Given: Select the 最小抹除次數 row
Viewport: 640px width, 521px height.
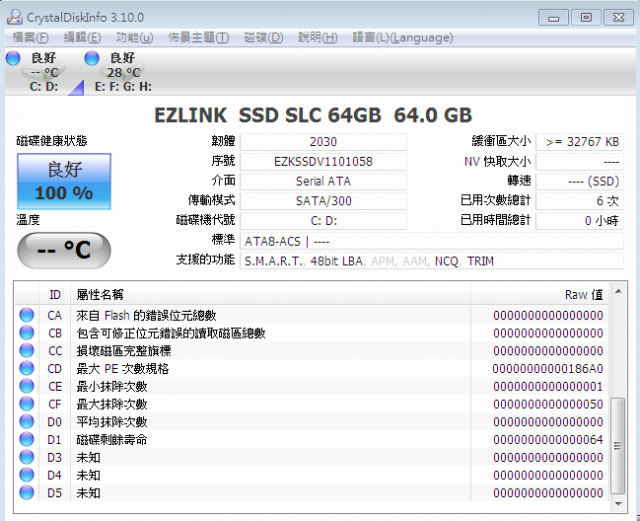Looking at the screenshot, I should pyautogui.click(x=312, y=386).
